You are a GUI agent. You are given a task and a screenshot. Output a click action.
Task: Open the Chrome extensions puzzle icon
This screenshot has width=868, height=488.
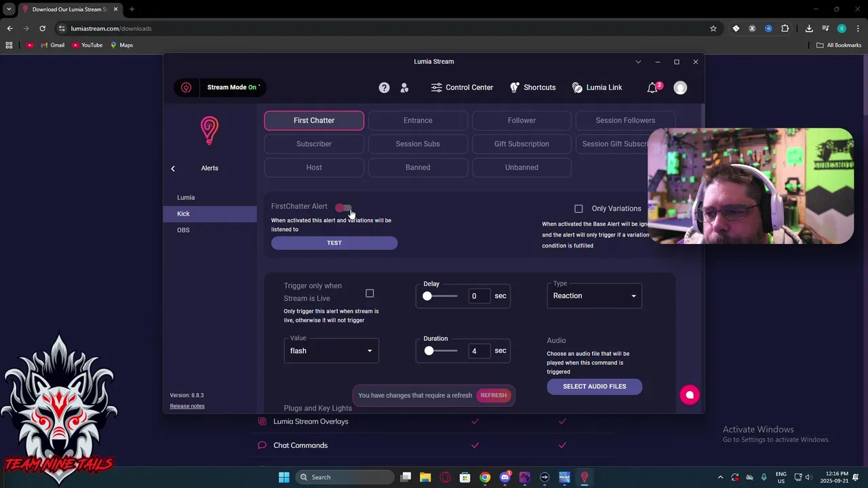pos(785,28)
